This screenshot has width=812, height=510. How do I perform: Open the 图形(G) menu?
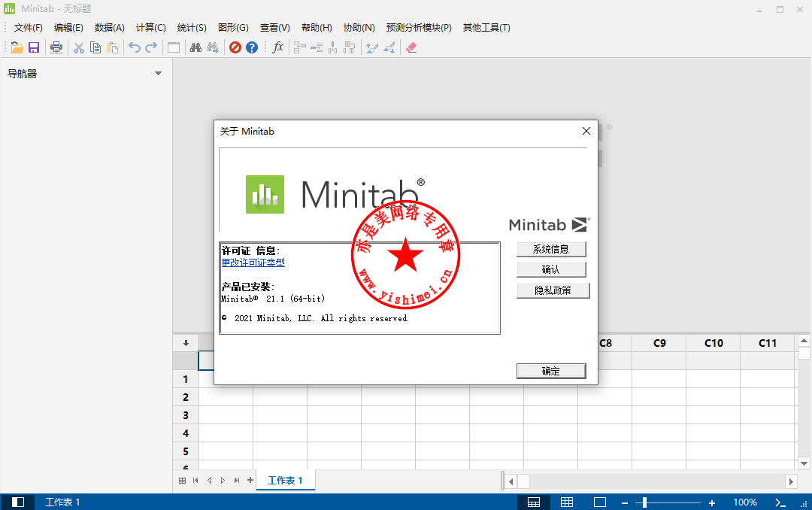(233, 28)
